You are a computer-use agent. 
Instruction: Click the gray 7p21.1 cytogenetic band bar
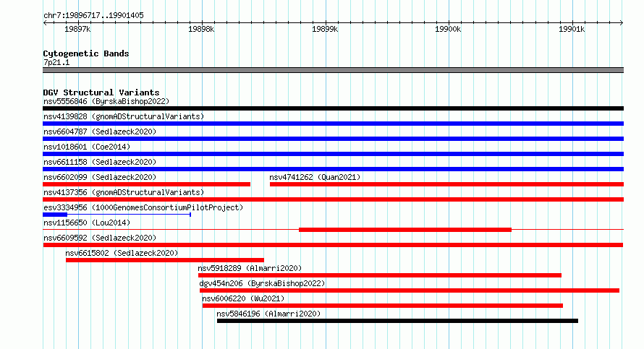coord(333,70)
